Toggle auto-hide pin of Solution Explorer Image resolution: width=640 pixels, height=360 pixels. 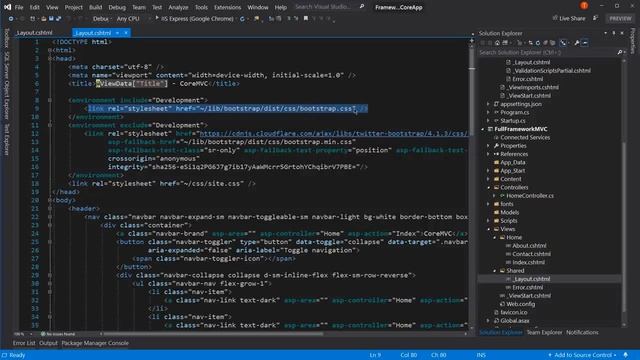613,33
